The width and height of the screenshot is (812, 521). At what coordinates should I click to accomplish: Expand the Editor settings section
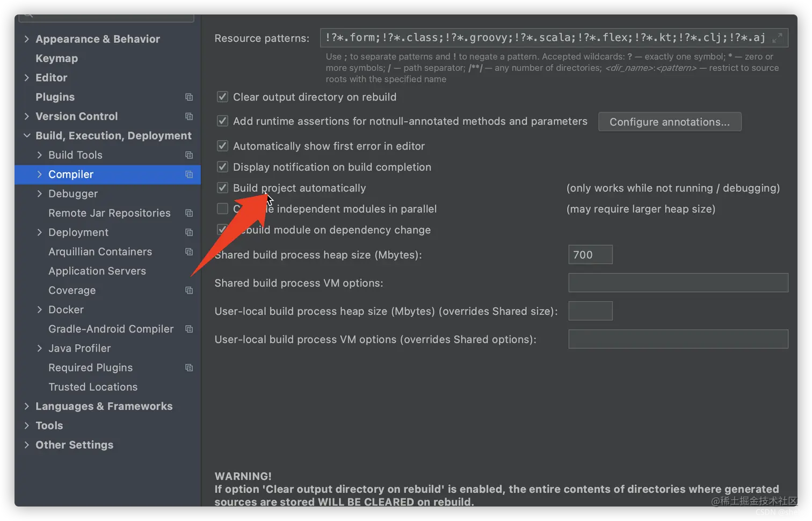[26, 78]
